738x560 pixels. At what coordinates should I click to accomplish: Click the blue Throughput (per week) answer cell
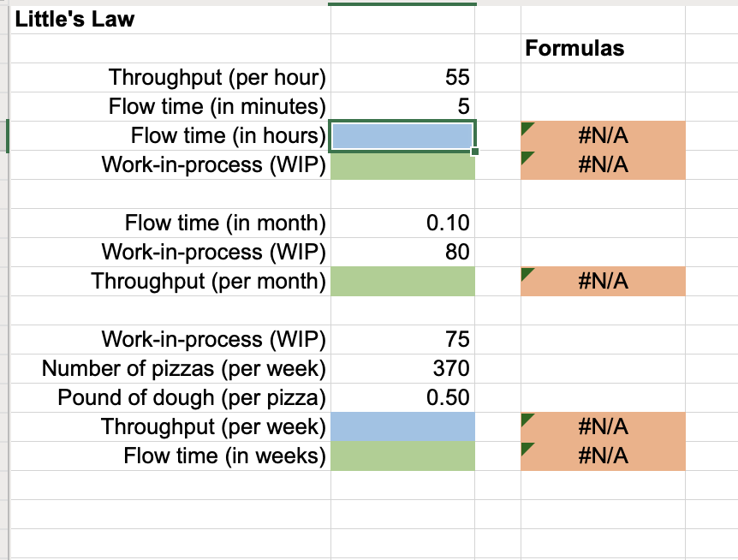(402, 426)
